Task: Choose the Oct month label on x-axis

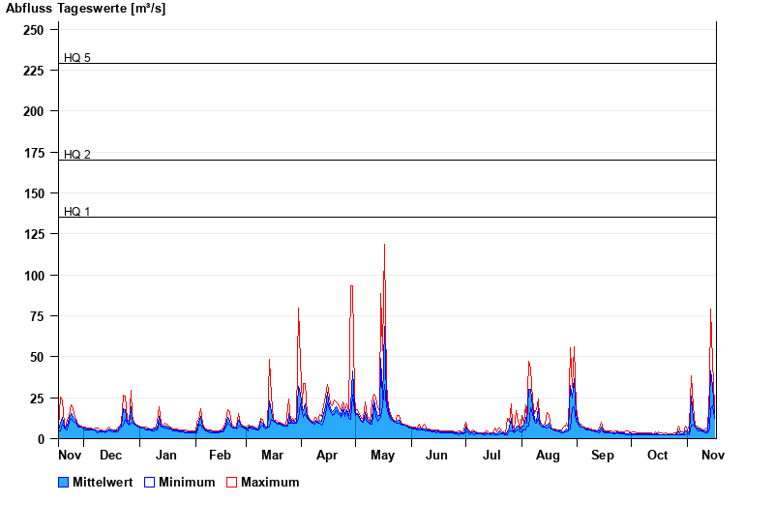Action: [x=658, y=455]
